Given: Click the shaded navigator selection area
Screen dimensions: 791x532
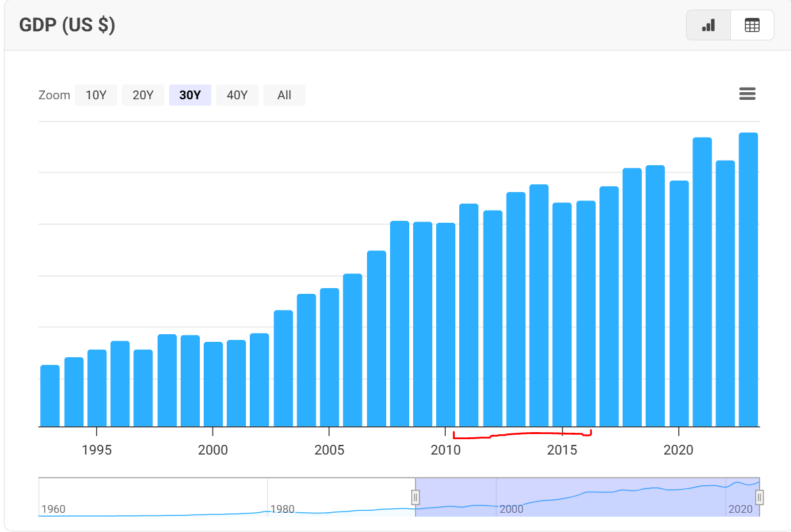Looking at the screenshot, I should coord(587,497).
